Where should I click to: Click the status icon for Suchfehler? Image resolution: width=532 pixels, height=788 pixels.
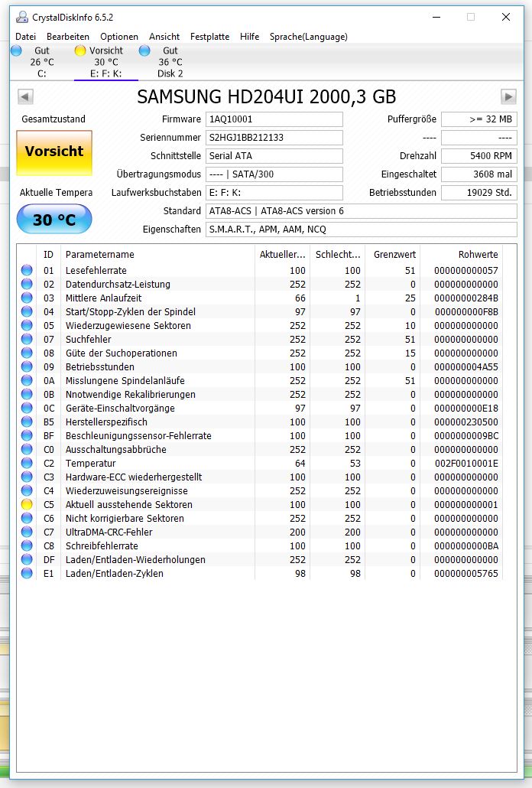click(27, 339)
